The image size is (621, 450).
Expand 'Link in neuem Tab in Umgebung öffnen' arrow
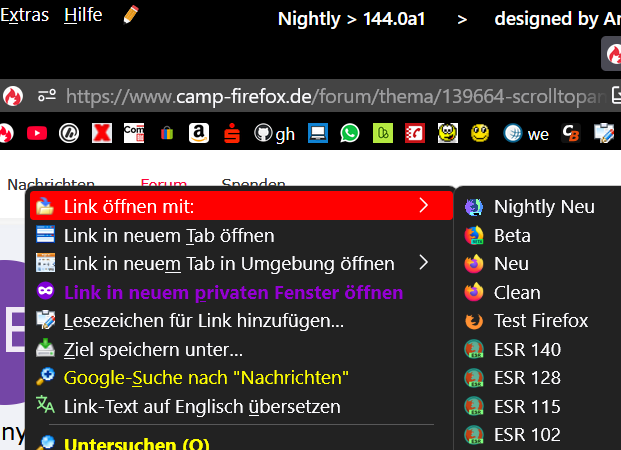coord(424,263)
